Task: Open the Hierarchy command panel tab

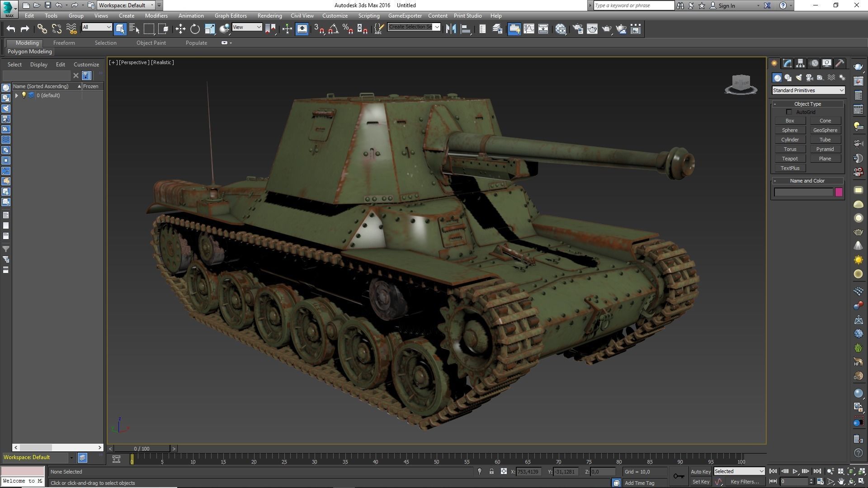Action: tap(800, 63)
